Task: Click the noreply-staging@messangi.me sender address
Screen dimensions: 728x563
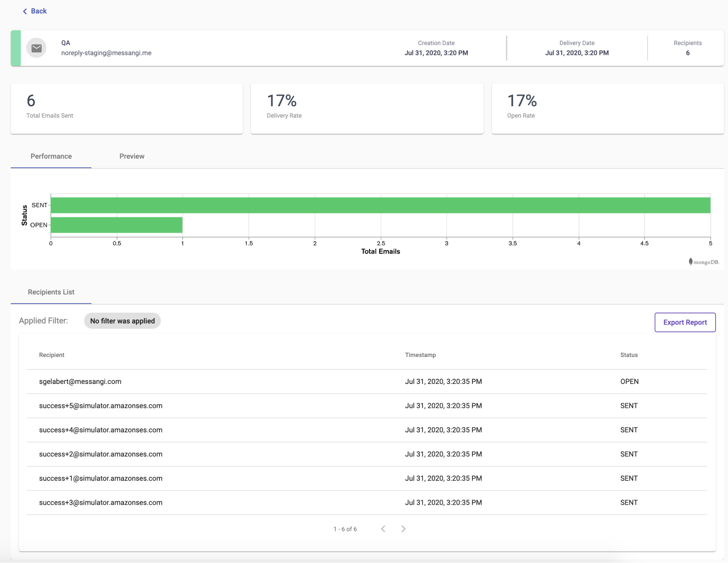Action: [106, 53]
